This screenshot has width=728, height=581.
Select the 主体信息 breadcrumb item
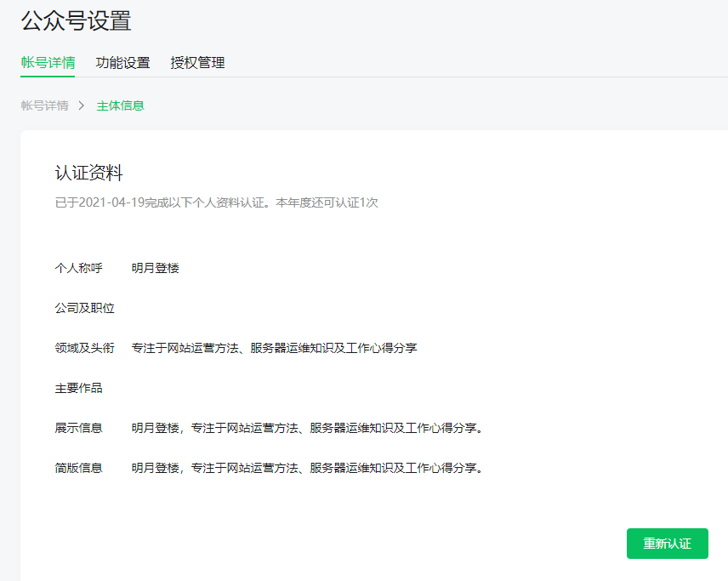[x=120, y=105]
